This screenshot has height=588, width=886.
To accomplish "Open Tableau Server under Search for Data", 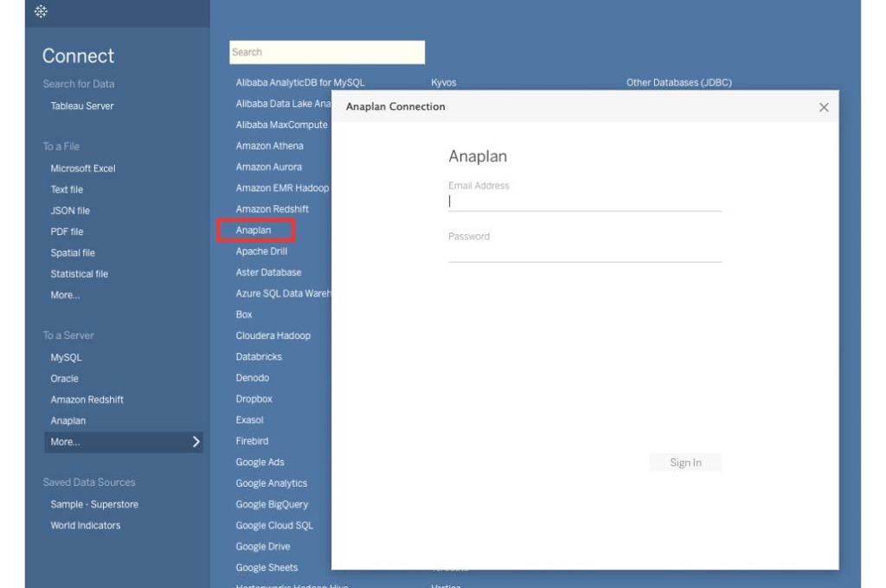I will (82, 105).
